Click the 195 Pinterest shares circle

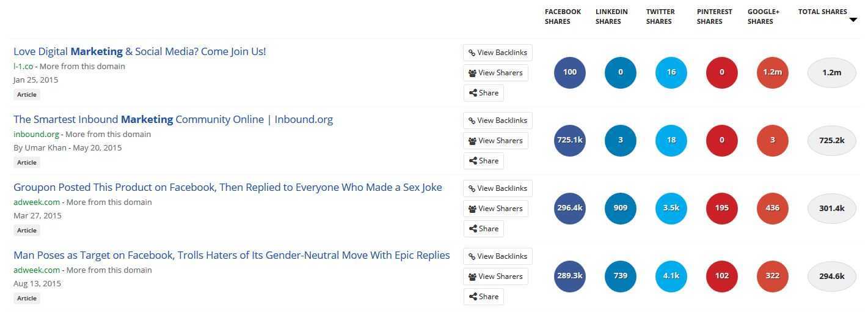pos(721,208)
